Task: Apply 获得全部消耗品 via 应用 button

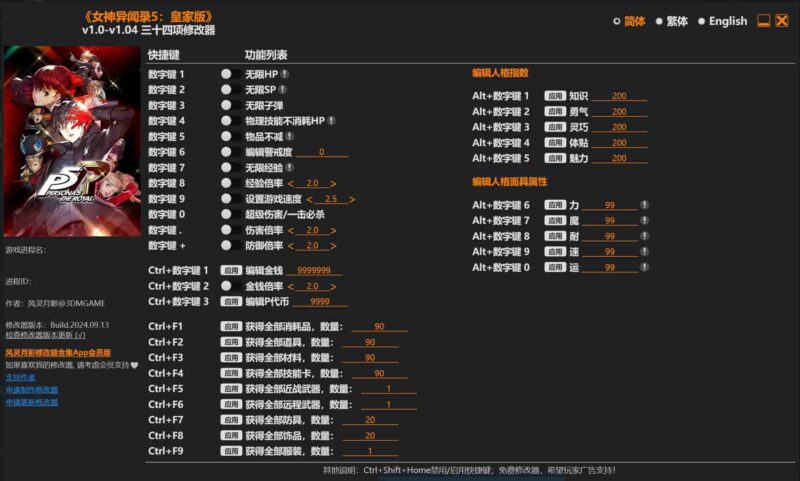Action: click(x=231, y=326)
